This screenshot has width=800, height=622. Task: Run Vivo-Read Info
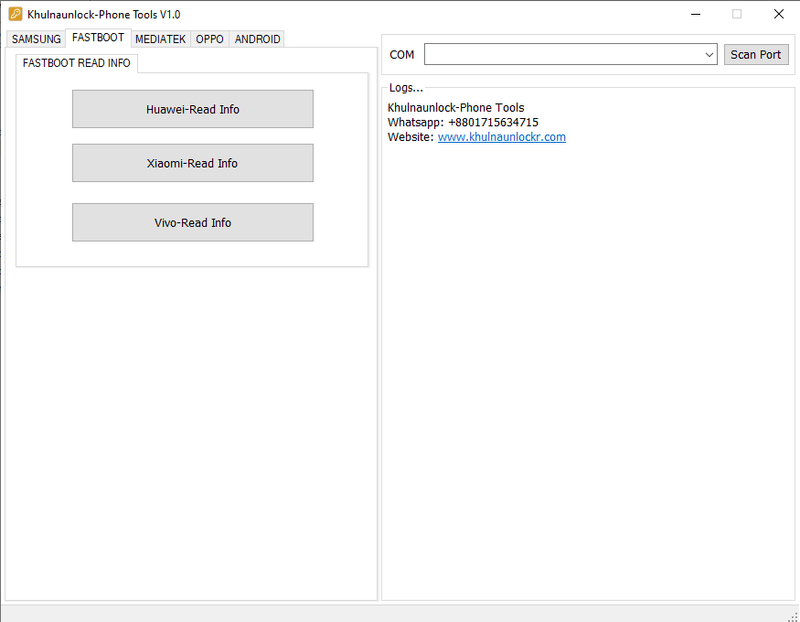pyautogui.click(x=192, y=222)
